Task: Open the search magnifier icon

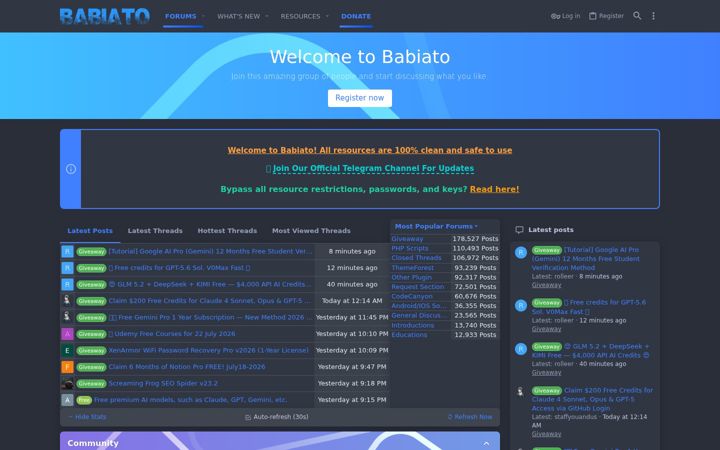Action: point(637,16)
